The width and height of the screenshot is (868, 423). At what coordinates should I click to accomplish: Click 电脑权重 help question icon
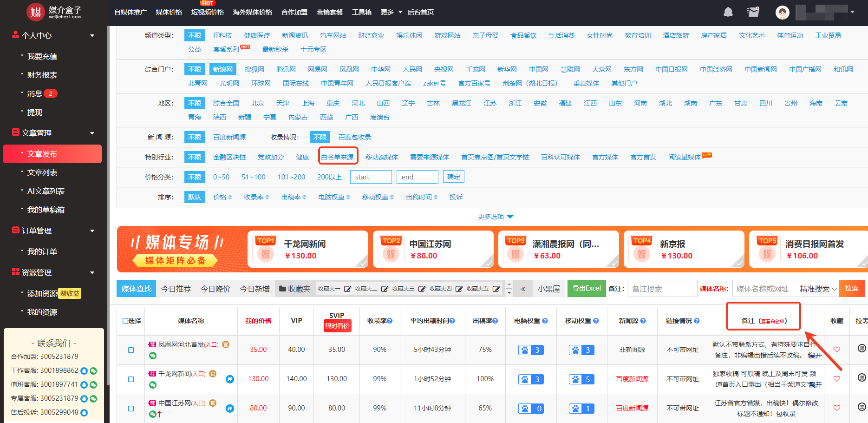[x=545, y=321]
